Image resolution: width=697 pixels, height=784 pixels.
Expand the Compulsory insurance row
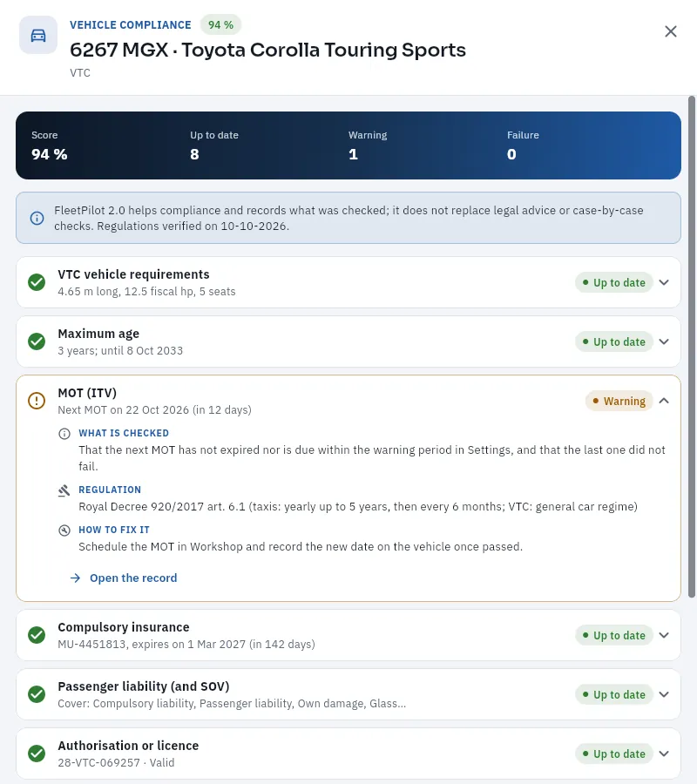click(664, 635)
